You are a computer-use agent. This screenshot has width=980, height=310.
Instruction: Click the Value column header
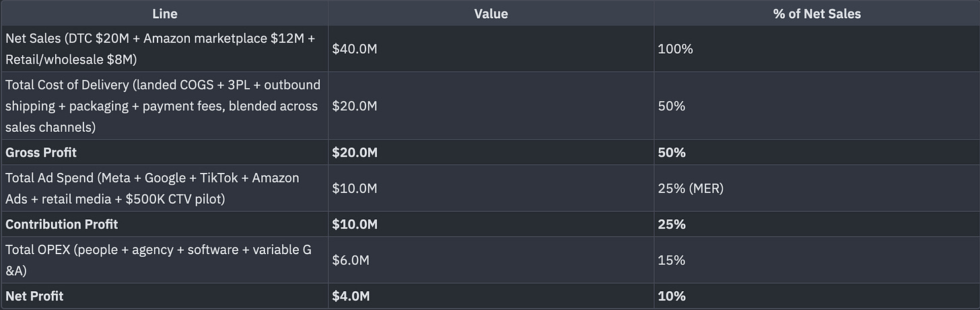pos(491,13)
